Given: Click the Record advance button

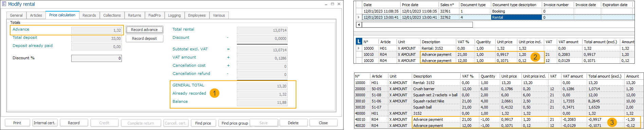Looking at the screenshot, I should (144, 30).
